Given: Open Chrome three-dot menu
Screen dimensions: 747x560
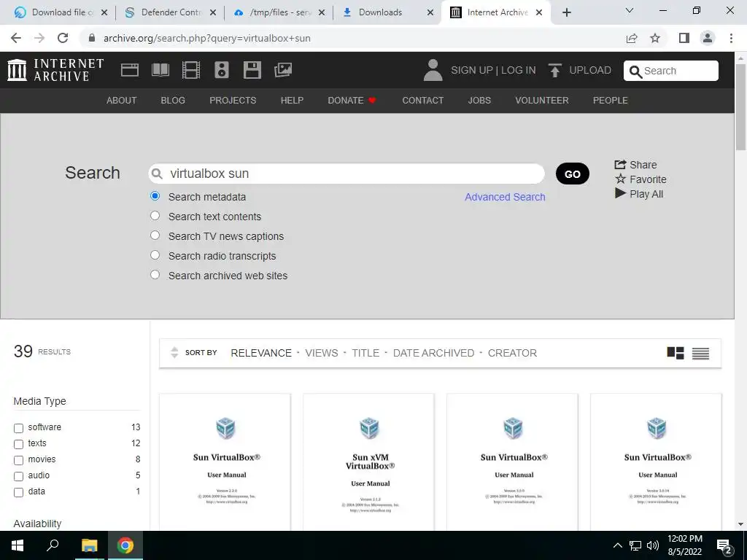Looking at the screenshot, I should tap(731, 38).
